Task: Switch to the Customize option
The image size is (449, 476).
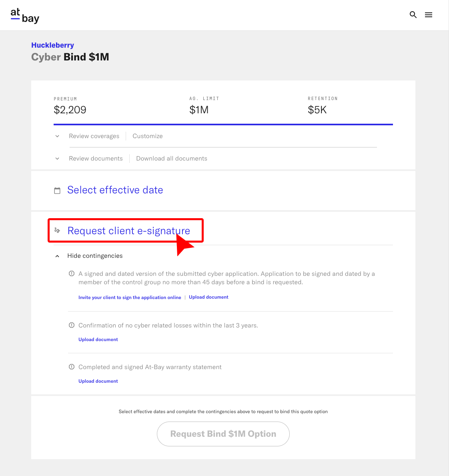Action: coord(147,136)
